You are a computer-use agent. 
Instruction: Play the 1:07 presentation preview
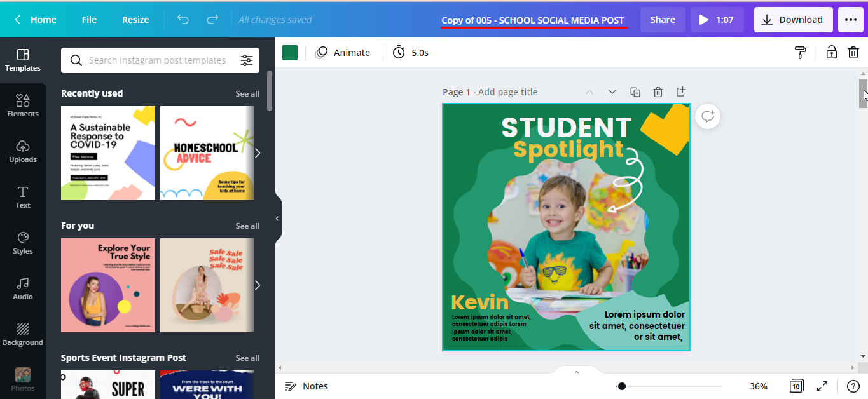tap(717, 20)
